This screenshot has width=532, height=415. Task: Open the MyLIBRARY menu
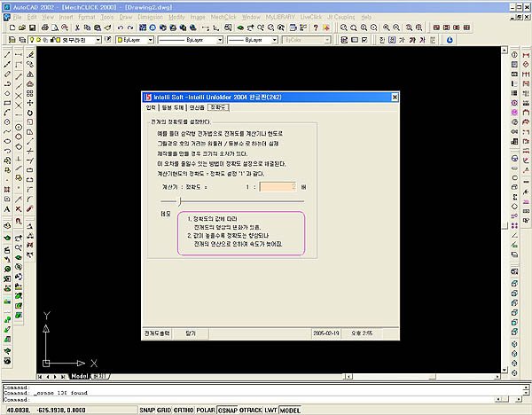pyautogui.click(x=280, y=17)
